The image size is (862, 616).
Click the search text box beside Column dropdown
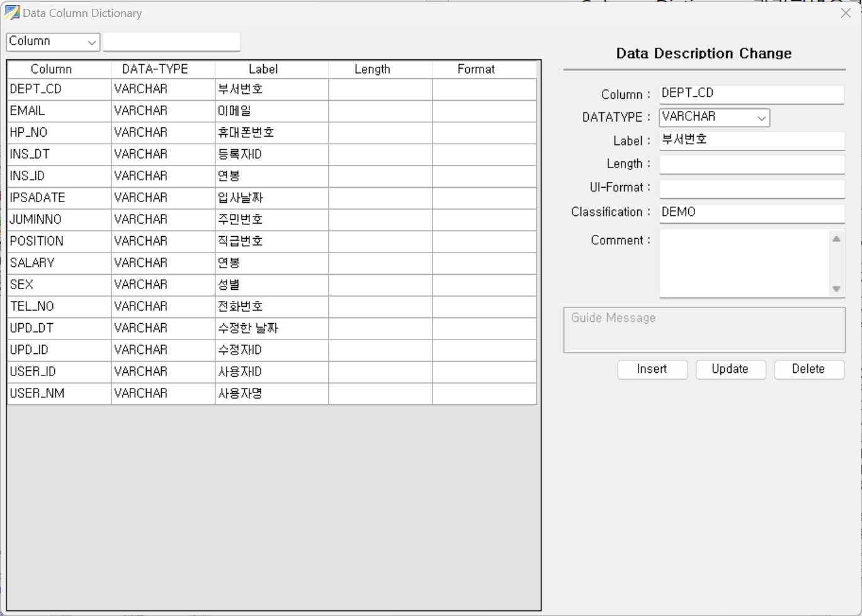pos(171,42)
